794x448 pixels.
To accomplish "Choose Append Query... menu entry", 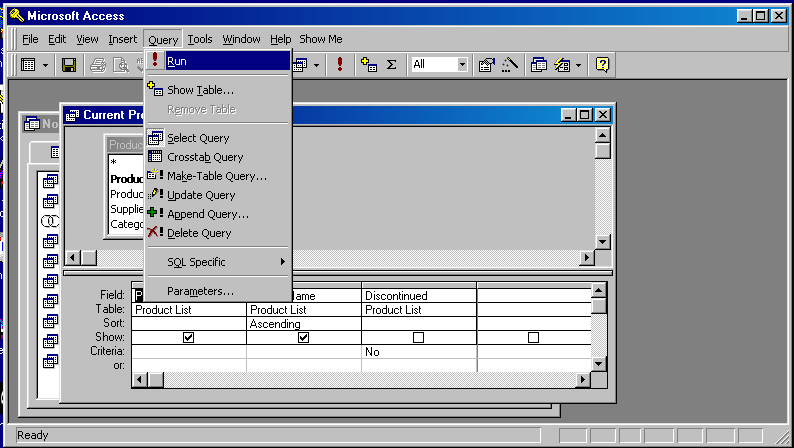I will [218, 214].
